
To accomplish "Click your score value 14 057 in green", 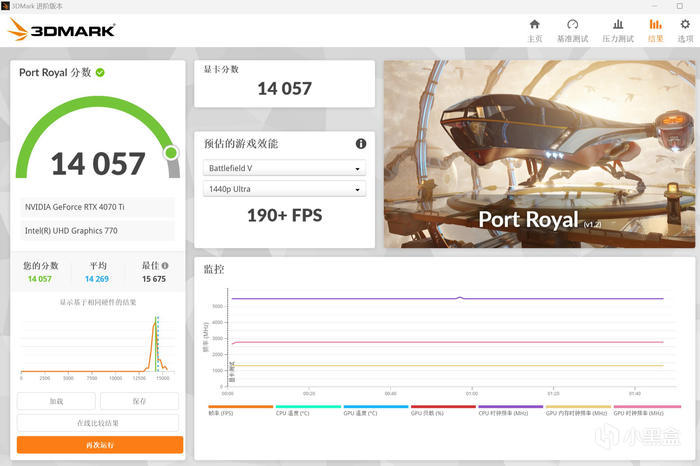I will [x=40, y=279].
